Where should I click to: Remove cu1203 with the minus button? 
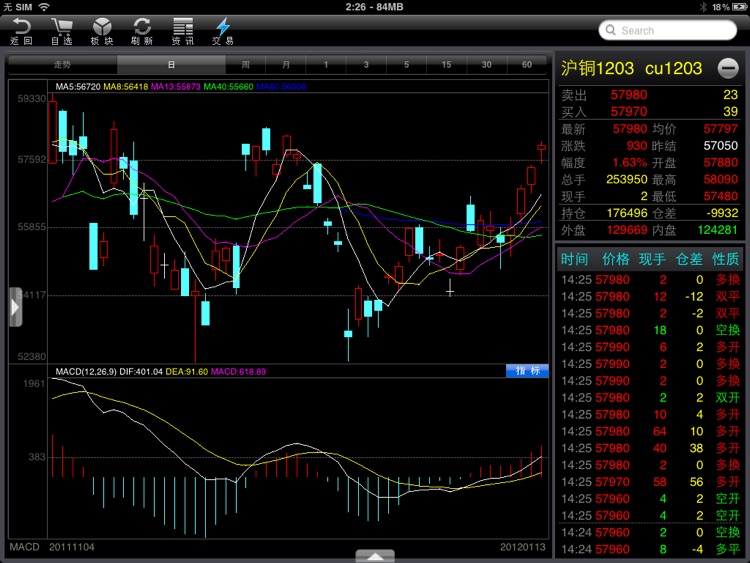[x=728, y=68]
